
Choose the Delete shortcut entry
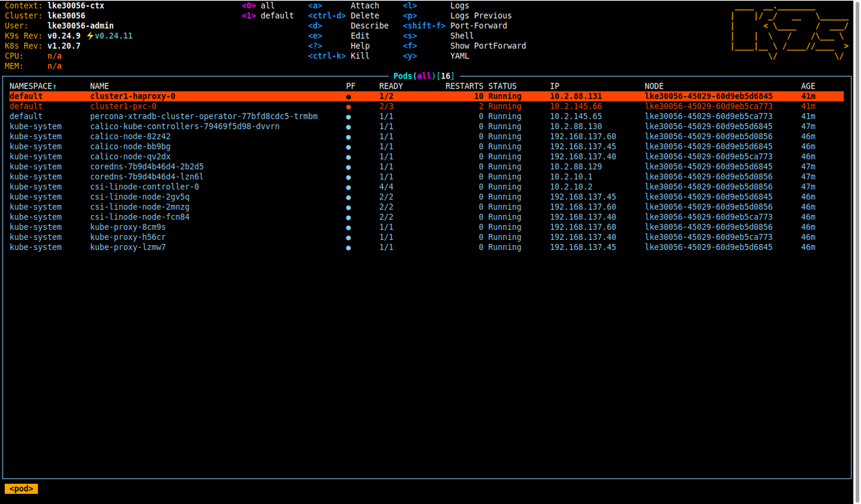[344, 15]
